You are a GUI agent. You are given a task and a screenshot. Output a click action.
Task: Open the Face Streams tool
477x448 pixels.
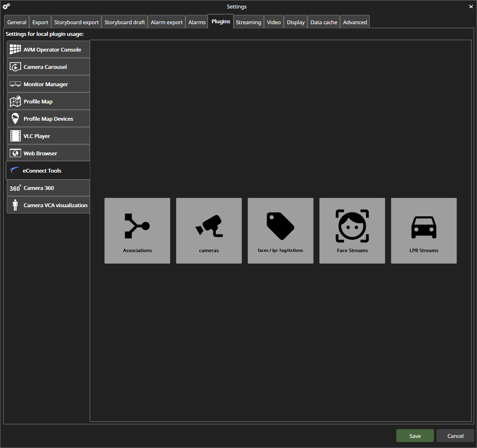(x=352, y=230)
